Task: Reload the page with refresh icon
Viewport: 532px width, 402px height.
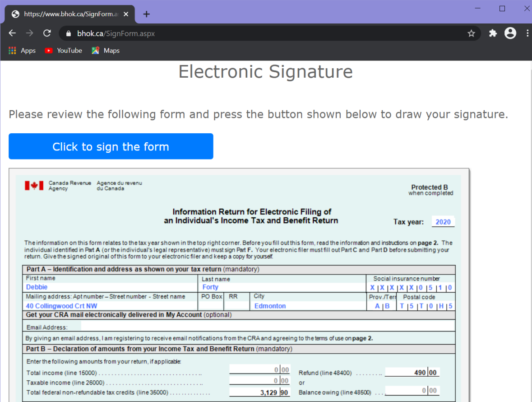Action: [47, 33]
